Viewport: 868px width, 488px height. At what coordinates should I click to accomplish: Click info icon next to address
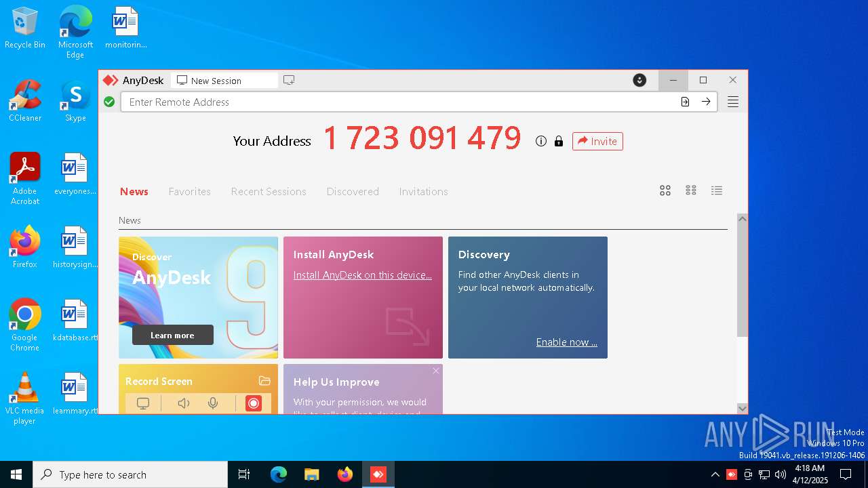pyautogui.click(x=540, y=141)
